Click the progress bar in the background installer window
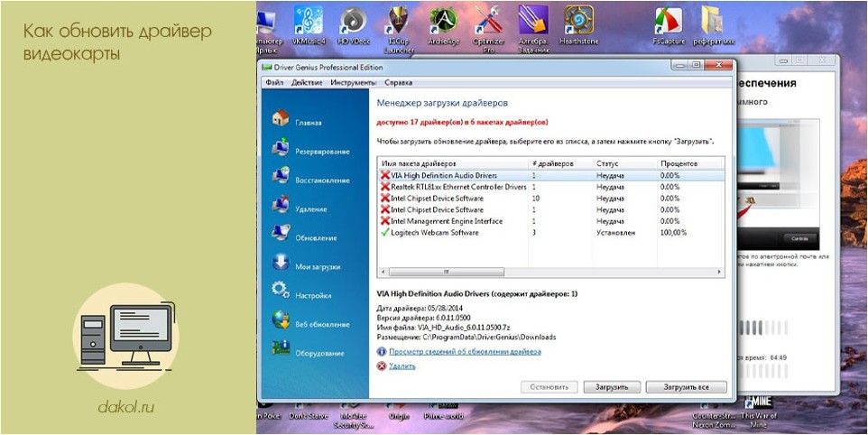The height and width of the screenshot is (435, 868). pos(762,328)
